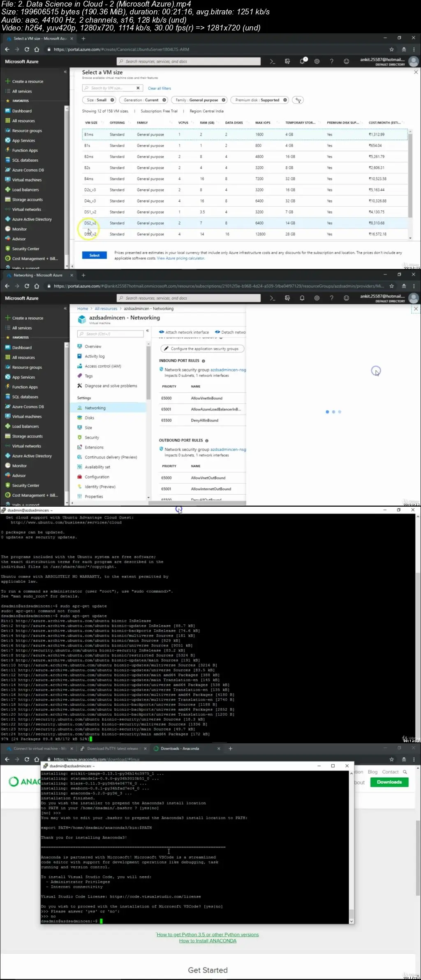
Task: Open the search magnifier on the Anaconda site
Action: coord(405,772)
